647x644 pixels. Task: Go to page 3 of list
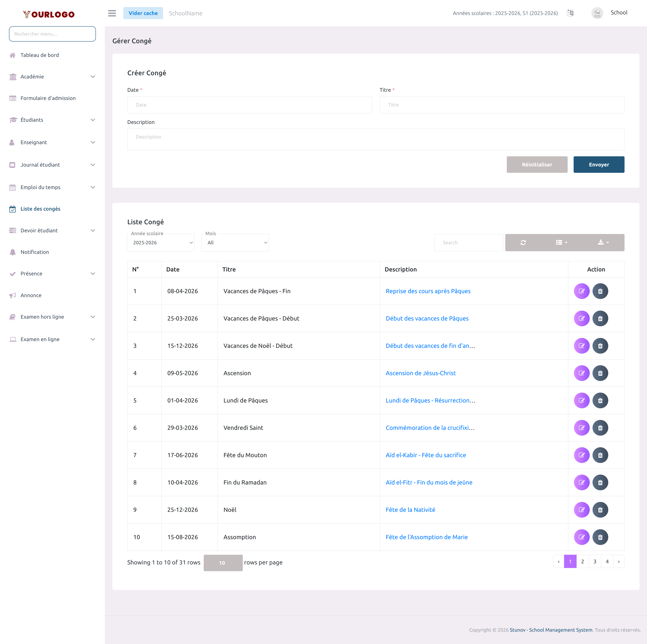point(595,562)
